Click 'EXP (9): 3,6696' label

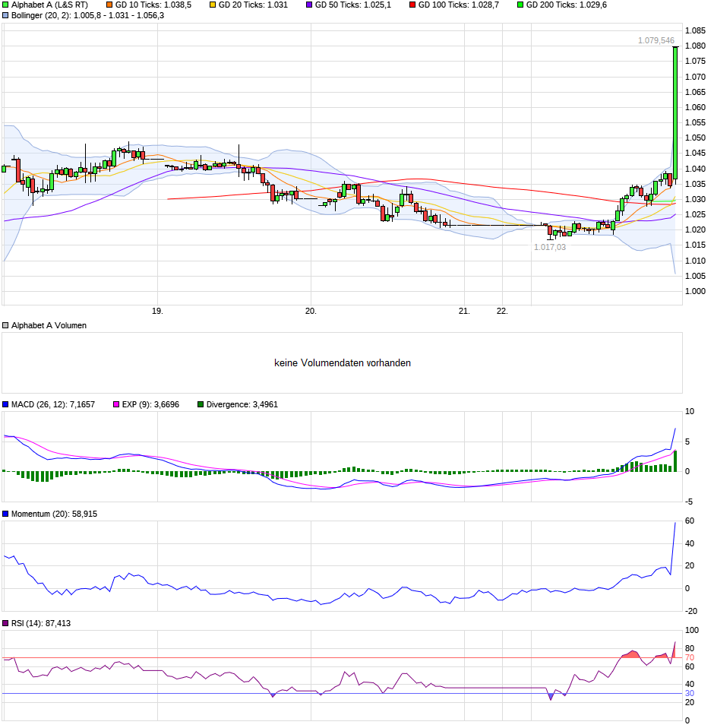pos(151,405)
